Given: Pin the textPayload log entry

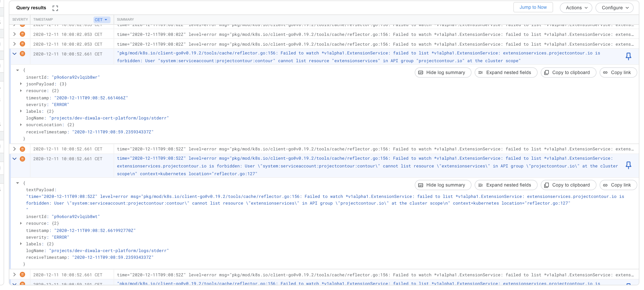Looking at the screenshot, I should coord(629,165).
